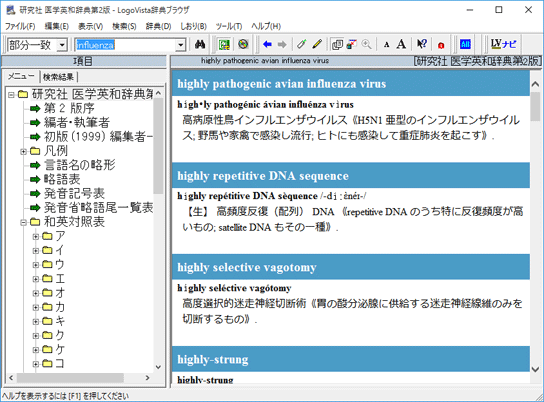544x402 pixels.
Task: Click the globe web search icon
Action: coord(243,44)
